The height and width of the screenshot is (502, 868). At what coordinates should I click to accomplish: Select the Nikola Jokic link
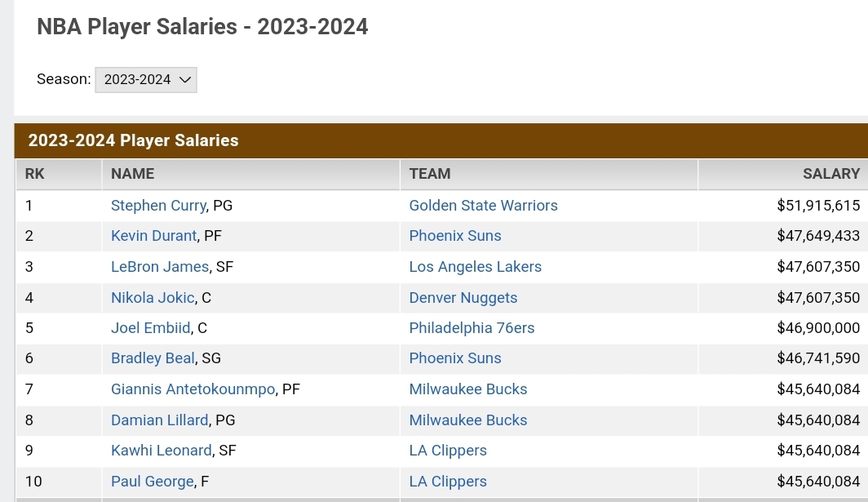coord(153,298)
